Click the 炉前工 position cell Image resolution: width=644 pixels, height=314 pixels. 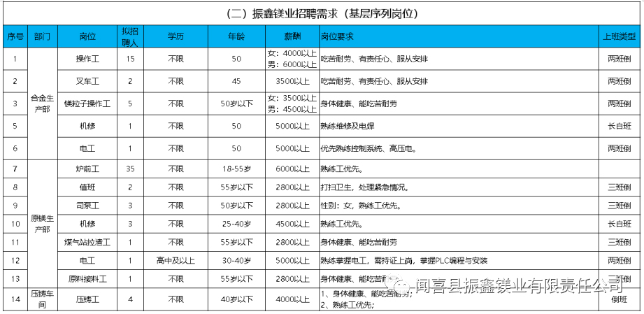click(x=87, y=169)
